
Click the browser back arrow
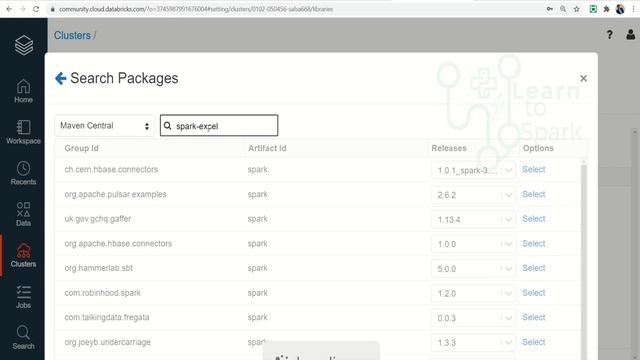(9, 9)
